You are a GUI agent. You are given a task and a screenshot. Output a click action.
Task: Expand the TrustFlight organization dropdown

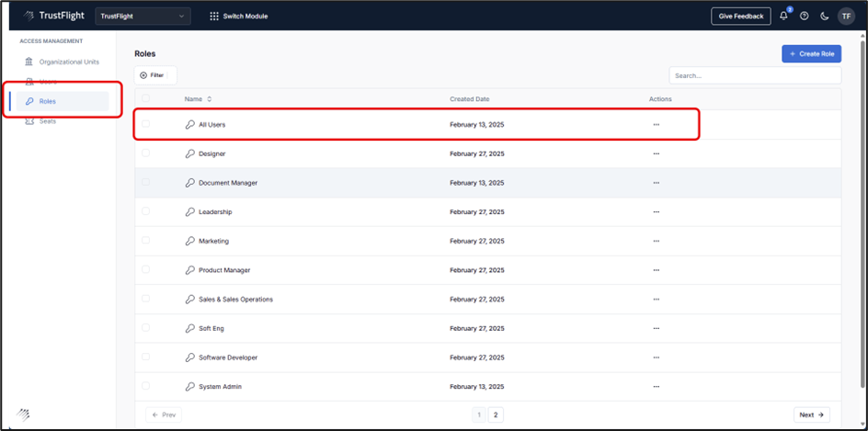click(143, 16)
